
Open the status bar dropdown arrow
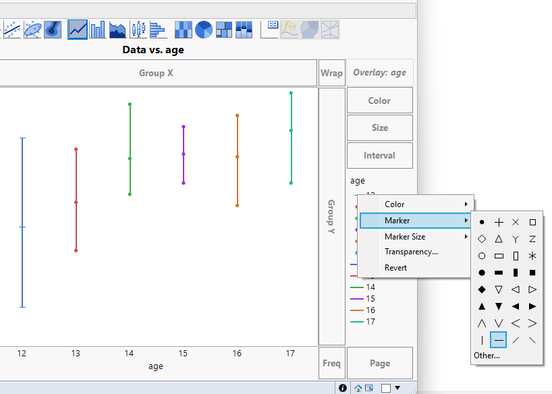tap(397, 388)
